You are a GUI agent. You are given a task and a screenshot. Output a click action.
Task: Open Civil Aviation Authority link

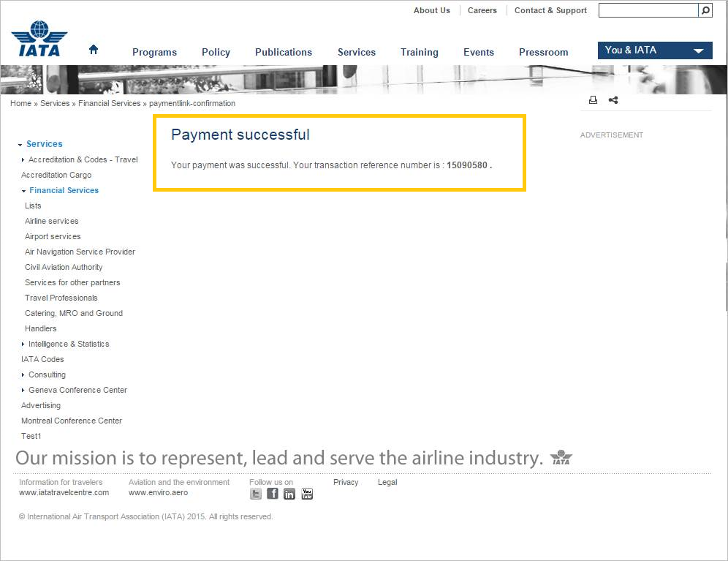tap(64, 267)
